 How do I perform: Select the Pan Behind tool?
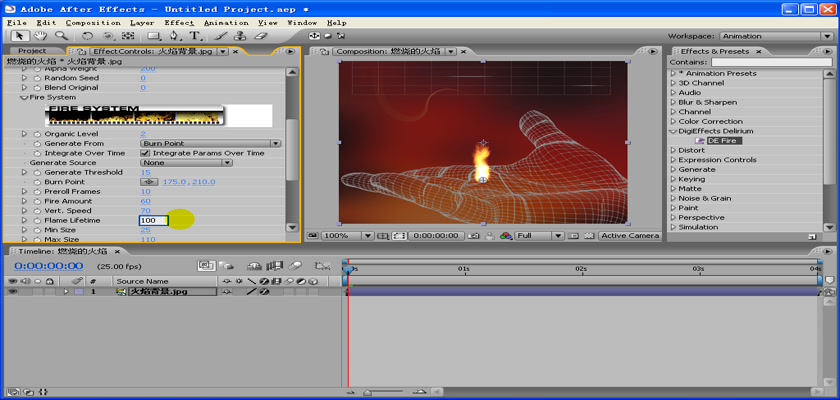[x=128, y=36]
